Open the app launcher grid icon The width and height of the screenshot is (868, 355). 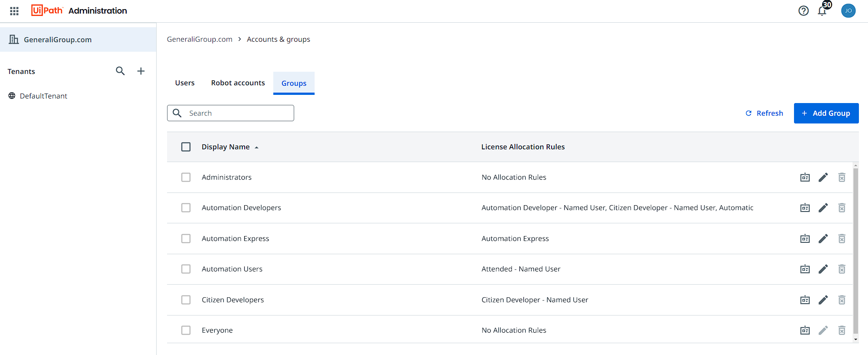coord(14,11)
